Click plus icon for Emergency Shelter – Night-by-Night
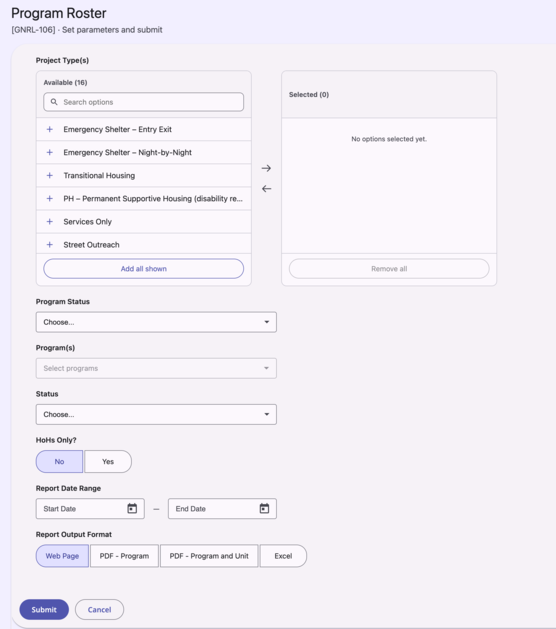The height and width of the screenshot is (629, 556). (50, 152)
